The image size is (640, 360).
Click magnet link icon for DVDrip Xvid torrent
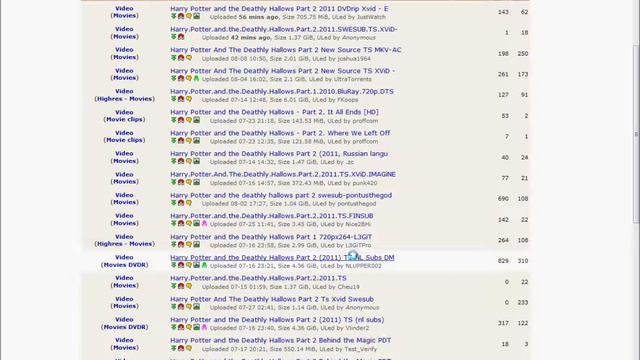pyautogui.click(x=181, y=16)
